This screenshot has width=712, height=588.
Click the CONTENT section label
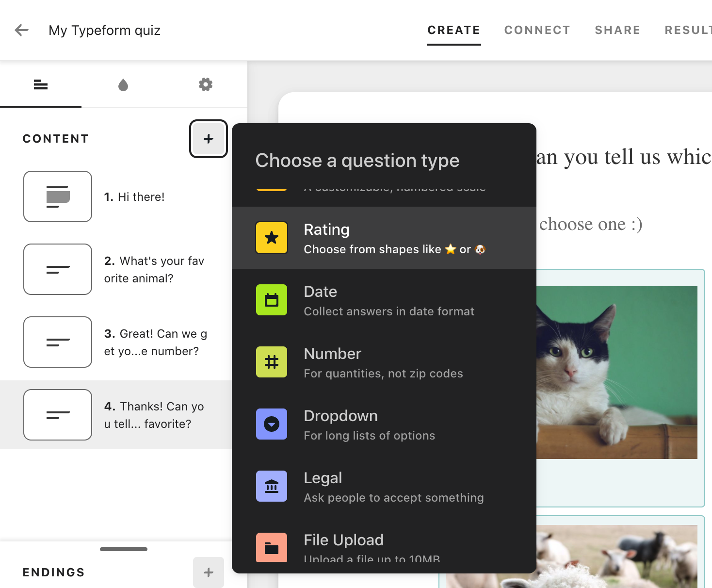tap(56, 139)
